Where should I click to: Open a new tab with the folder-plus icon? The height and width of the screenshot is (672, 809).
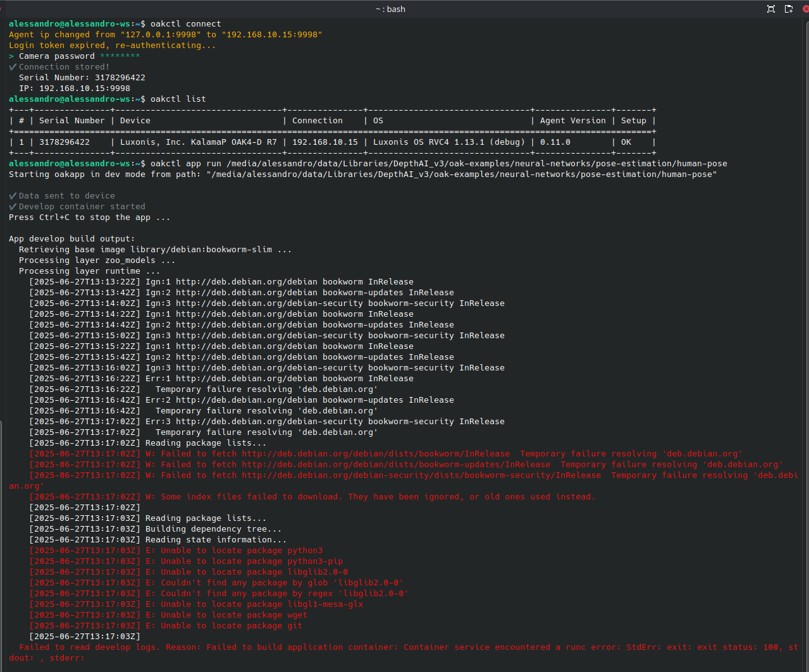tap(789, 9)
